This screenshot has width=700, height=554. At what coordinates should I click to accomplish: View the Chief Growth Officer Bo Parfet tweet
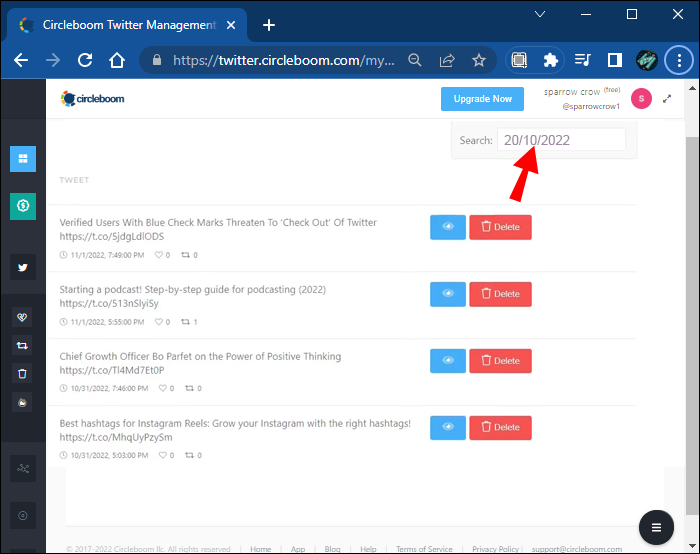[448, 361]
